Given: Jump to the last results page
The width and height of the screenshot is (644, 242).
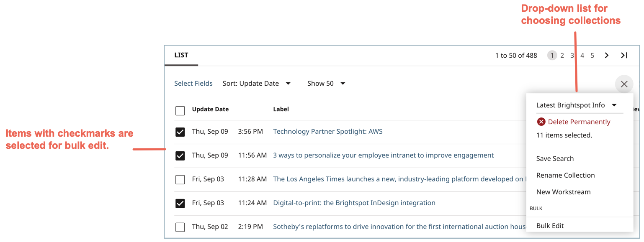Looking at the screenshot, I should [x=624, y=55].
